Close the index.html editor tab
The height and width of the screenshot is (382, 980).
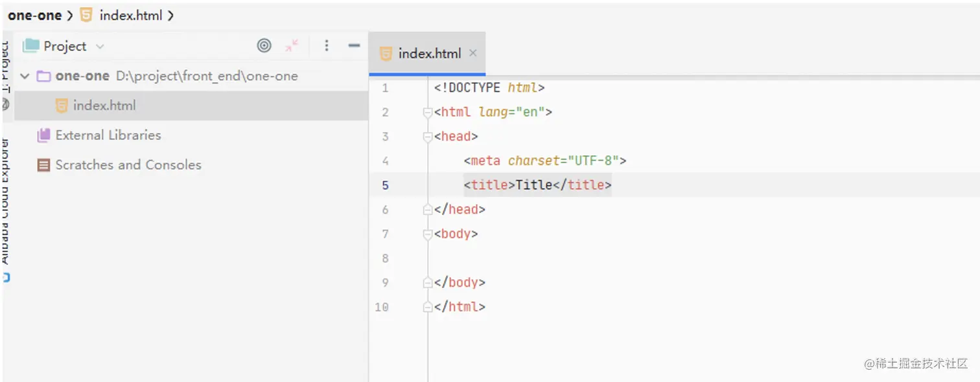[x=473, y=53]
